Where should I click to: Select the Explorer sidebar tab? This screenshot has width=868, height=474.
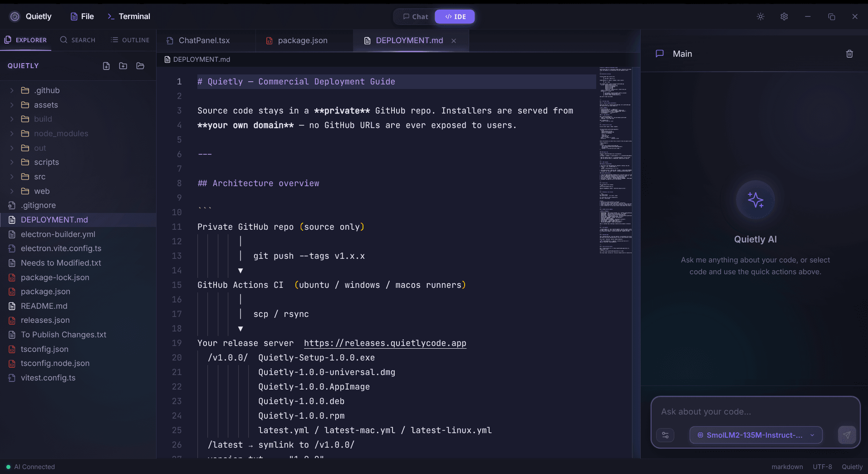pos(26,40)
